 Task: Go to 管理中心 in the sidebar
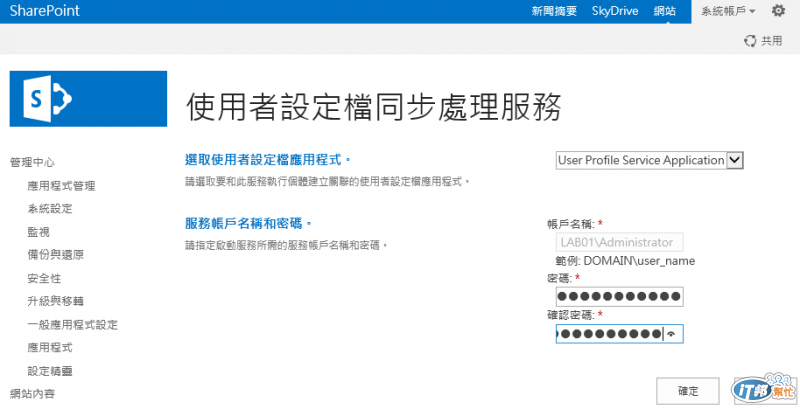32,162
